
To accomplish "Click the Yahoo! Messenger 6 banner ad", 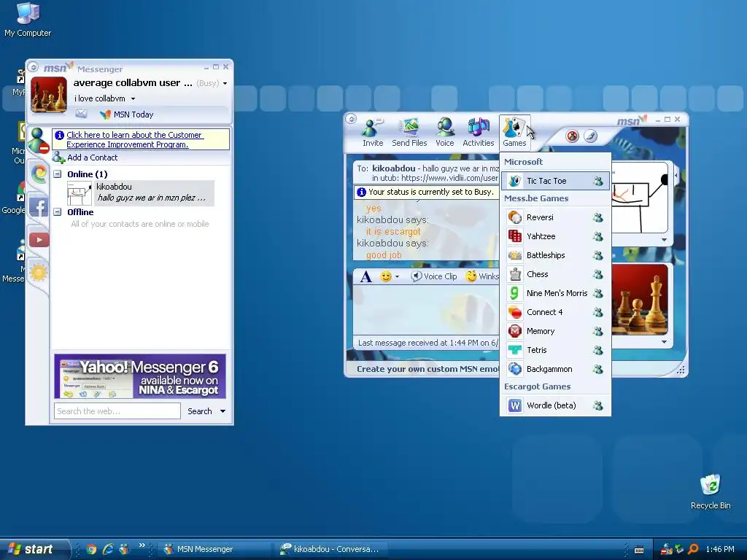I will tap(140, 376).
